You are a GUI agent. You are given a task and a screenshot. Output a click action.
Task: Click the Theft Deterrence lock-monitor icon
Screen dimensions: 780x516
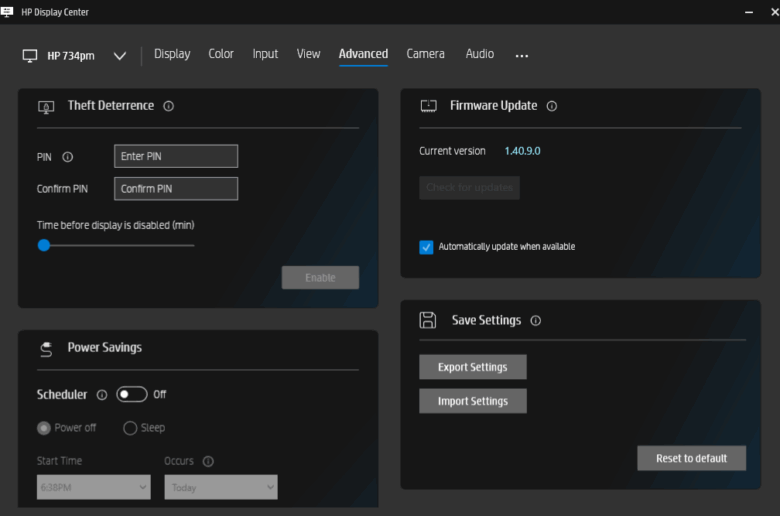(x=46, y=107)
